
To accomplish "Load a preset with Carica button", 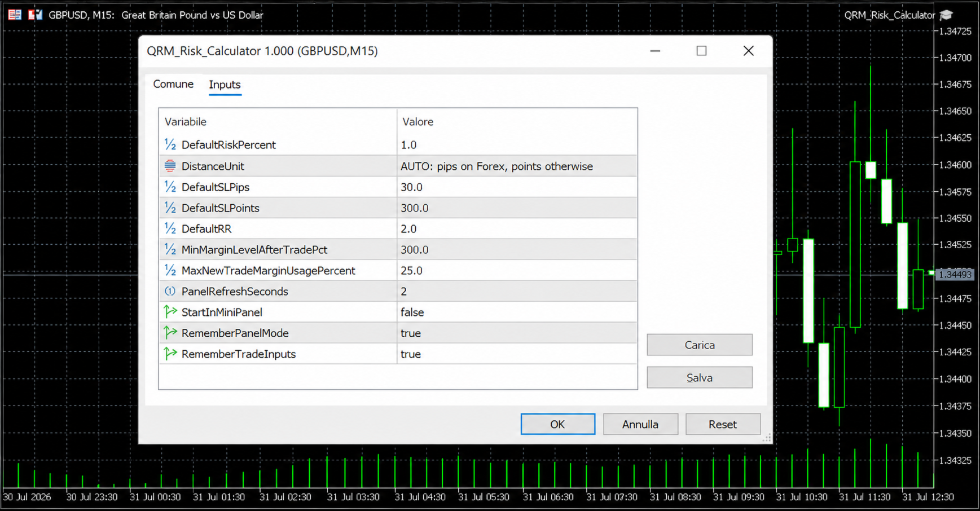I will (700, 345).
